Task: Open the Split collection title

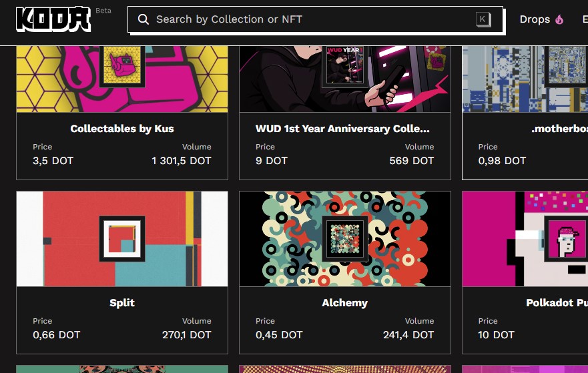Action: pos(122,303)
